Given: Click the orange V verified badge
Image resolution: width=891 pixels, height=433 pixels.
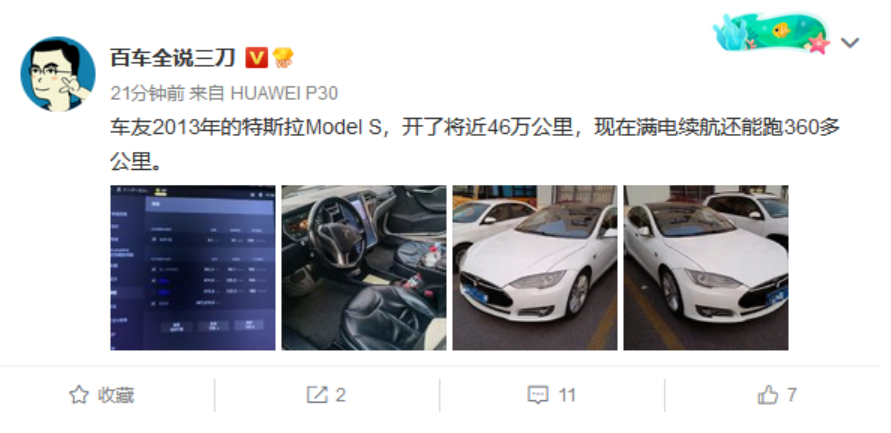Looking at the screenshot, I should pos(256,57).
